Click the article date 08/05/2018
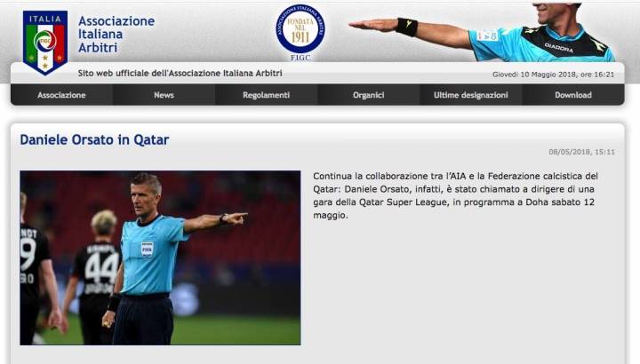Viewport: 640px width, 364px height. (x=581, y=152)
